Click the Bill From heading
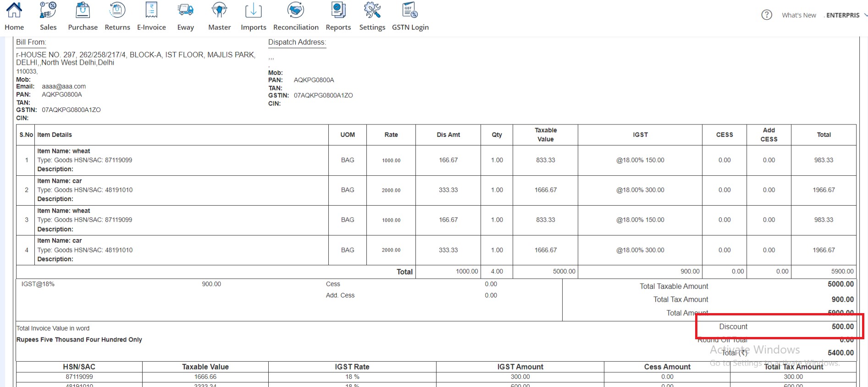The width and height of the screenshot is (868, 387). pos(31,42)
